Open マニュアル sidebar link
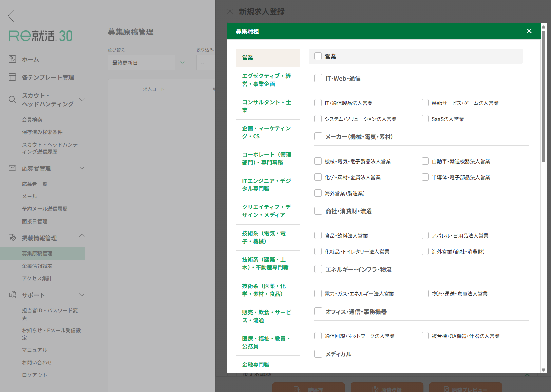 coord(34,350)
